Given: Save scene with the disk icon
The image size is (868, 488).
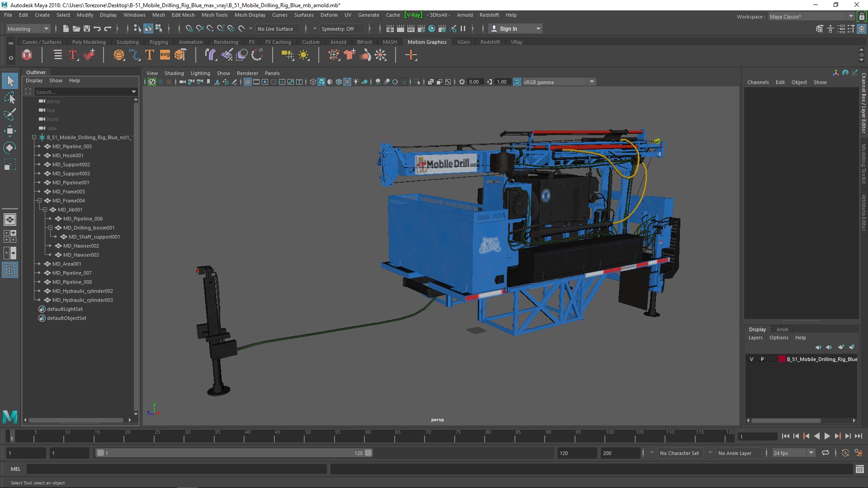Looking at the screenshot, I should (86, 28).
